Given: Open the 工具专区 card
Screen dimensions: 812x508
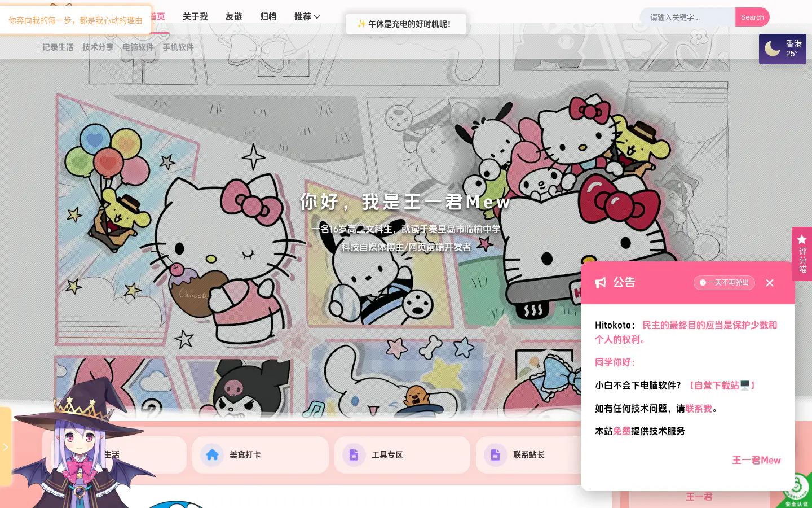Looking at the screenshot, I should click(402, 455).
